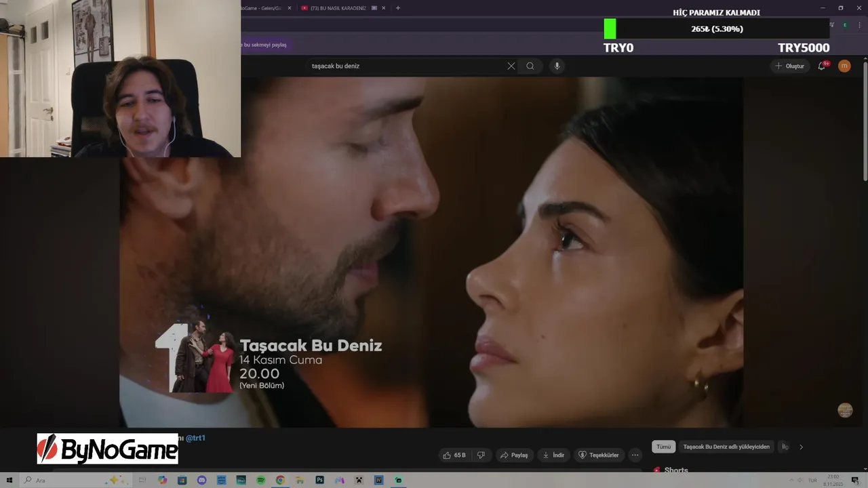Switch TUR keyboard language indicator
868x488 pixels.
[x=812, y=480]
